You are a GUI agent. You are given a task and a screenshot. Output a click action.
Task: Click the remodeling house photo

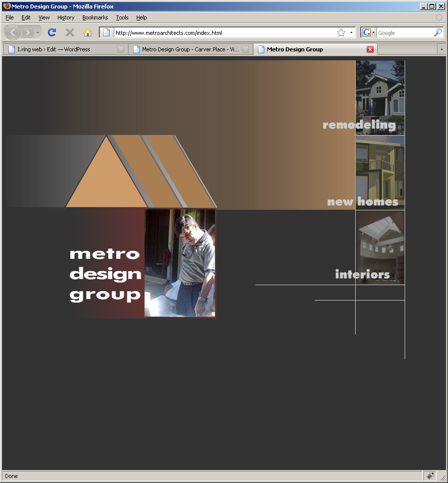[380, 98]
